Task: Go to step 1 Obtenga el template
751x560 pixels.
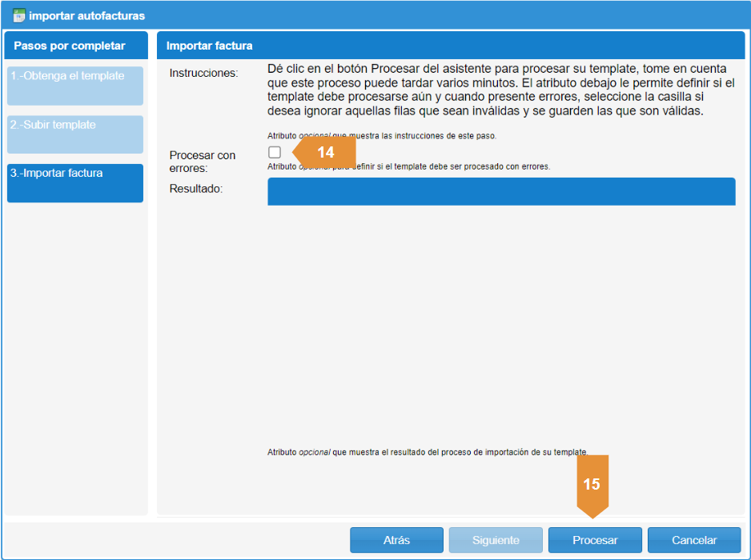Action: click(75, 86)
